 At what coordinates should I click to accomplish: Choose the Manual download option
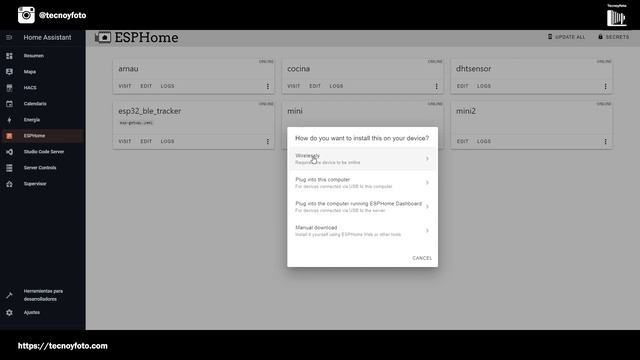[x=362, y=231]
